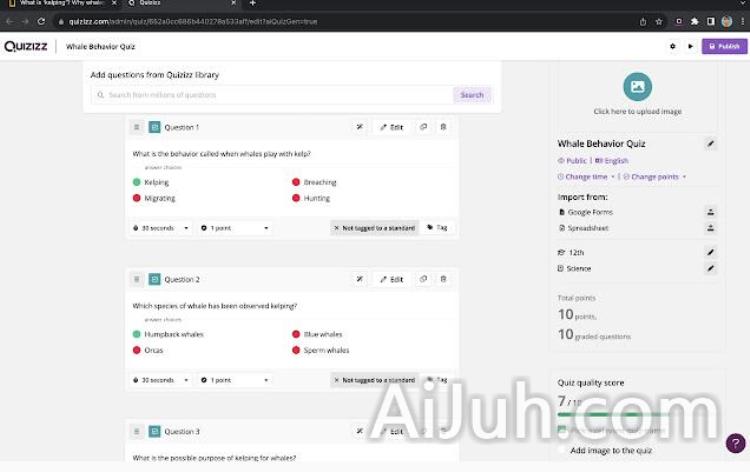Open the Change time dropdown
This screenshot has width=750, height=472.
pos(586,177)
